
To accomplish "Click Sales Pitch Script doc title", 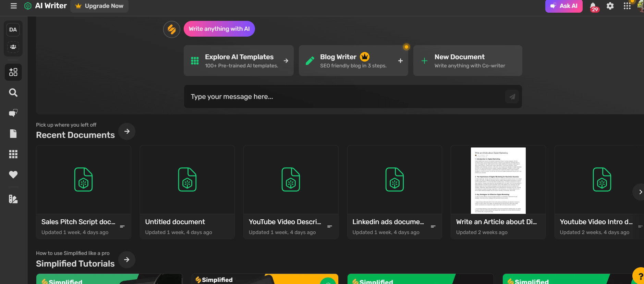I will click(78, 222).
